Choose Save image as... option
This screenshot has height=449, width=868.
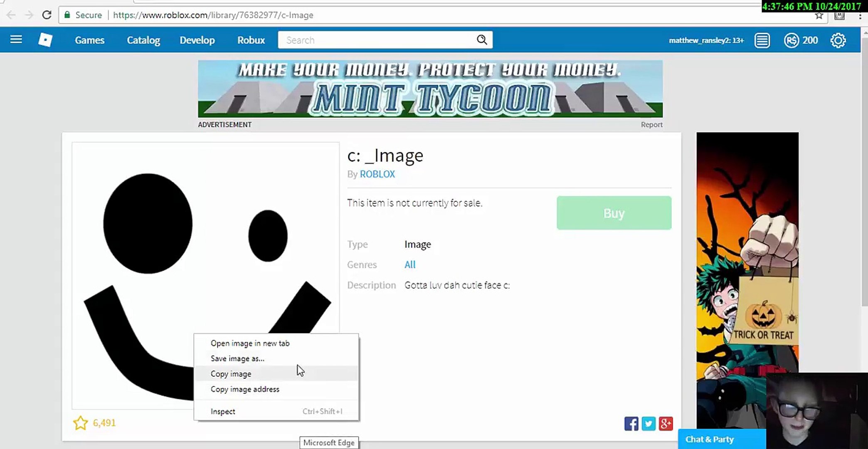click(237, 358)
